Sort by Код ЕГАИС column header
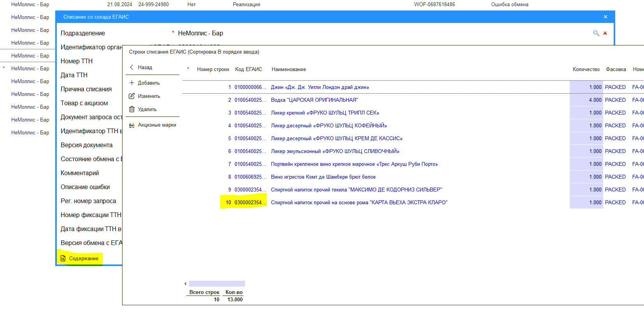644x313 pixels. 248,70
